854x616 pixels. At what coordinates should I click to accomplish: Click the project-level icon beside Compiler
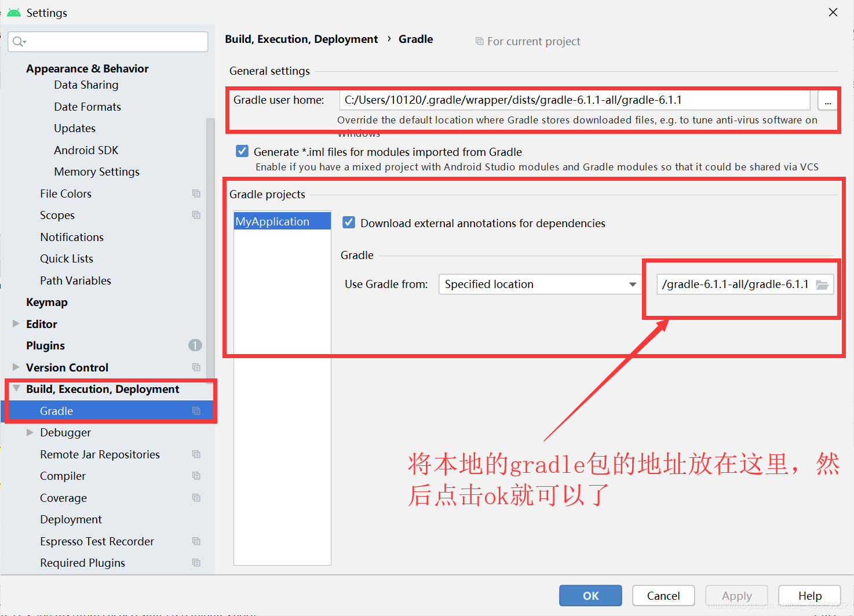point(196,476)
